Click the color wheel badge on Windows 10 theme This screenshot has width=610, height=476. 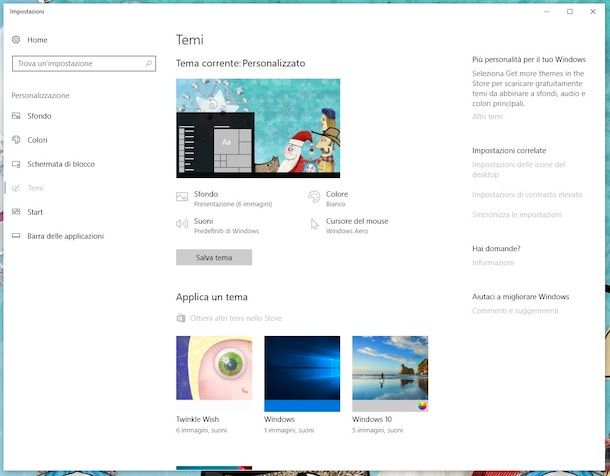pyautogui.click(x=422, y=406)
